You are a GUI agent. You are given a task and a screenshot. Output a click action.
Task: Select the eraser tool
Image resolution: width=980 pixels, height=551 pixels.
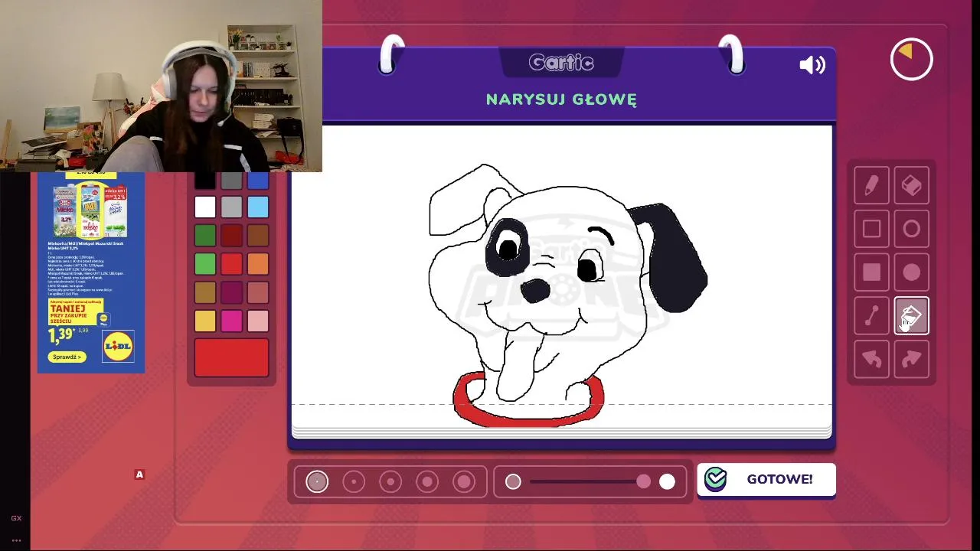click(x=911, y=186)
